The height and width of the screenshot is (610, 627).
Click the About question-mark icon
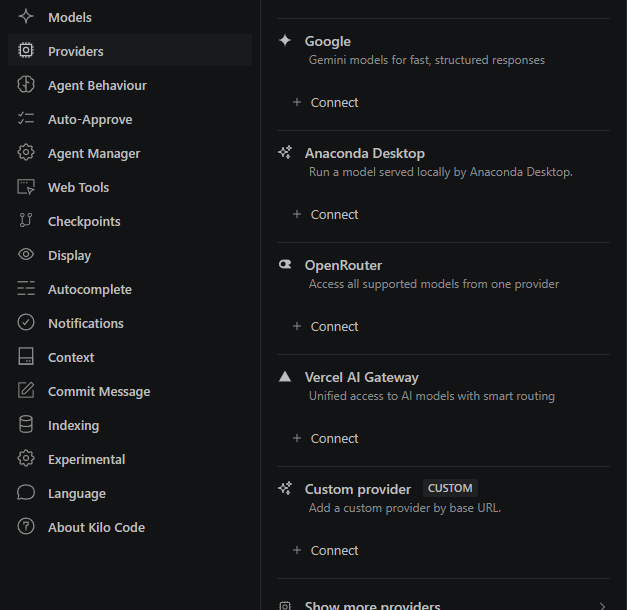click(x=26, y=526)
